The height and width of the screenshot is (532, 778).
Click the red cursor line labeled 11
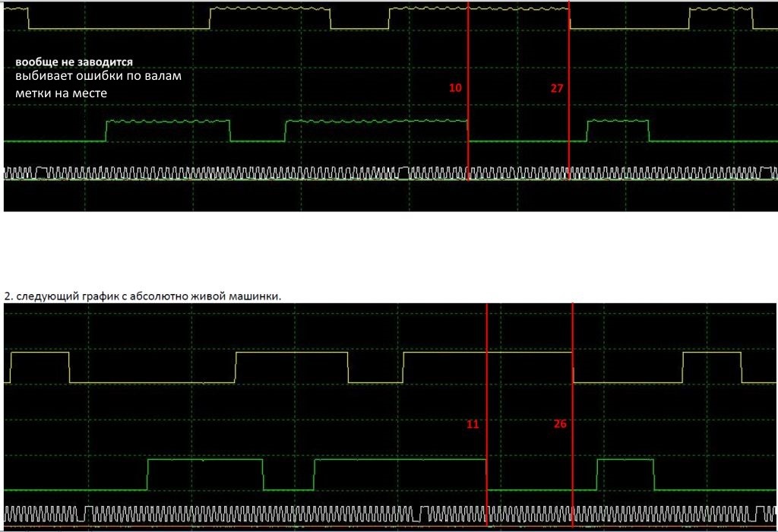coord(487,414)
